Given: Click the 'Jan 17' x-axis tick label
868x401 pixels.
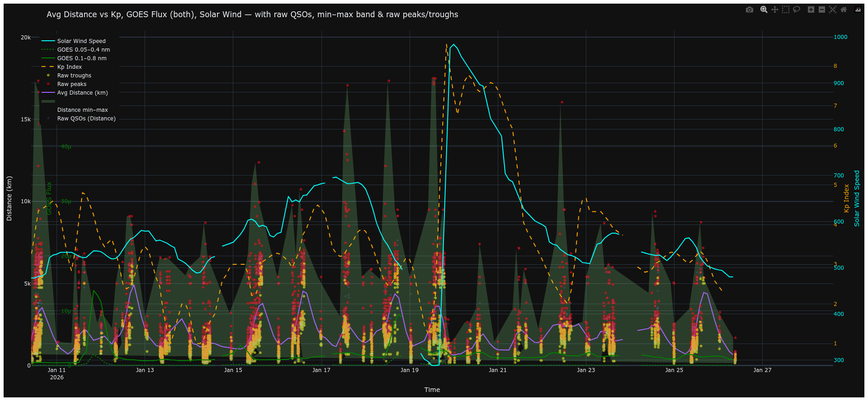Looking at the screenshot, I should [x=321, y=370].
